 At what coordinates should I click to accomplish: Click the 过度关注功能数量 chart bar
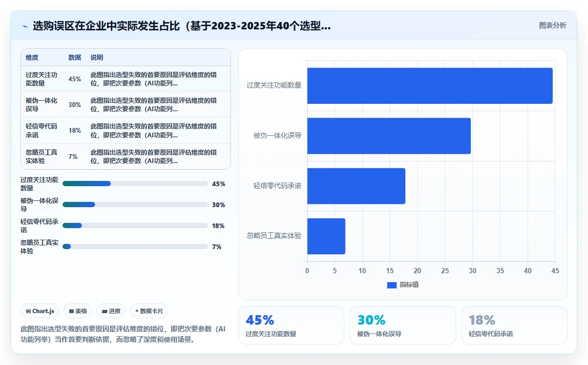[x=430, y=86]
